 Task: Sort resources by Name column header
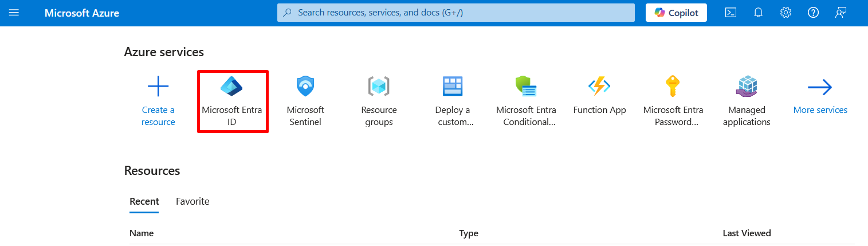[142, 233]
